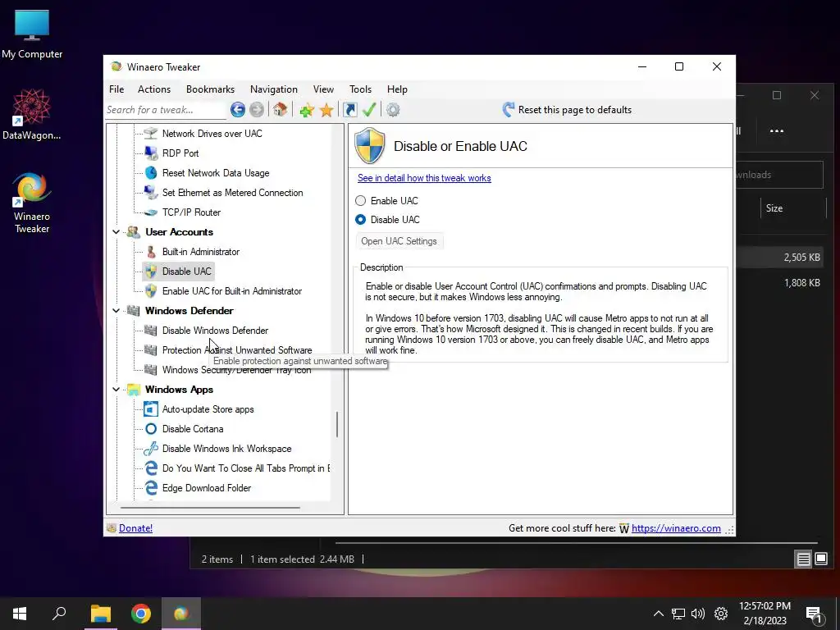Image resolution: width=840 pixels, height=630 pixels.
Task: Collapse the Windows Defender tree section
Action: [116, 311]
